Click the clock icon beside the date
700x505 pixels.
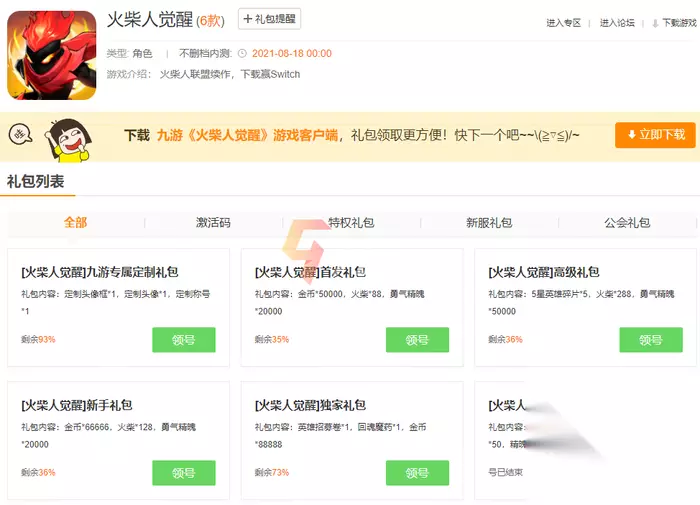click(x=242, y=54)
